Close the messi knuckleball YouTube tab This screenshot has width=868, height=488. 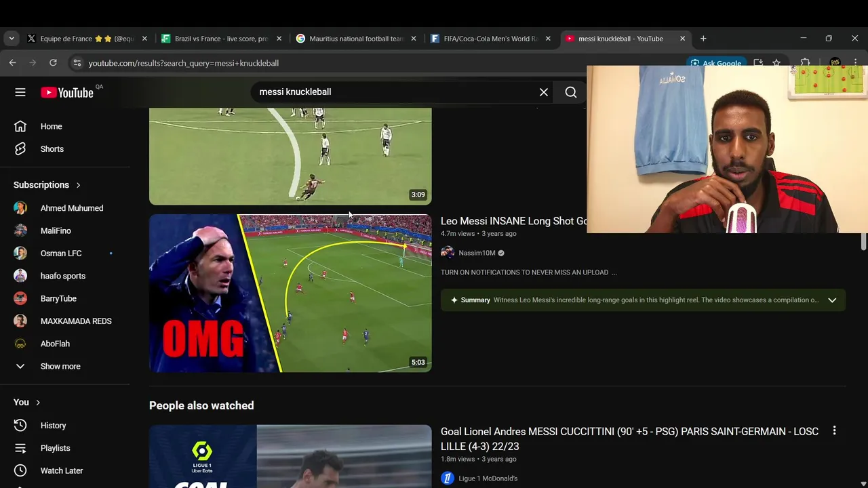tap(683, 39)
